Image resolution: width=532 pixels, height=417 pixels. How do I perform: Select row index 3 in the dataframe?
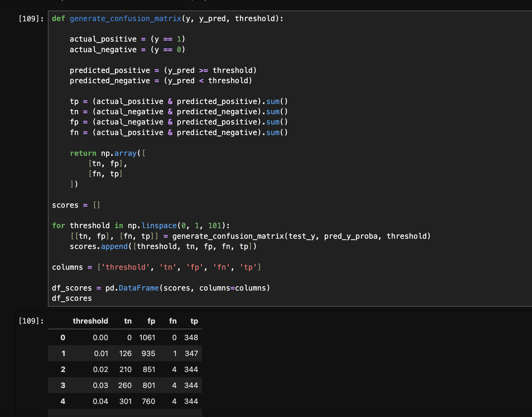pyautogui.click(x=63, y=385)
